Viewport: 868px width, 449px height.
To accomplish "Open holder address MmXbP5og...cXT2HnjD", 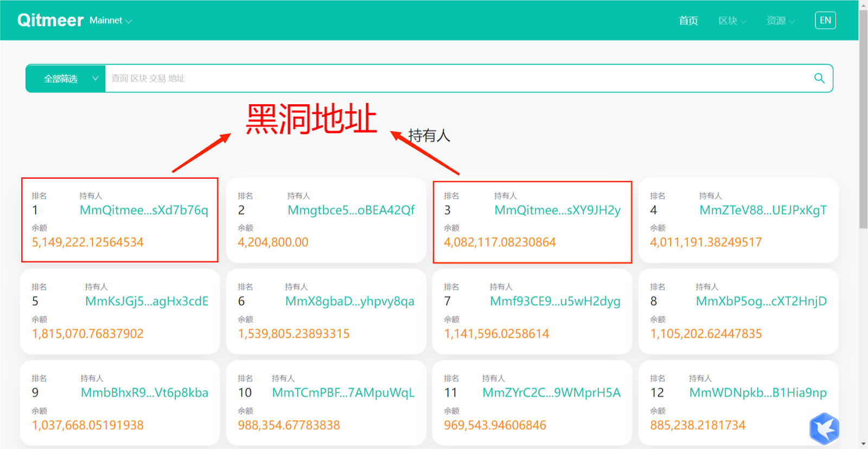I will [x=761, y=301].
